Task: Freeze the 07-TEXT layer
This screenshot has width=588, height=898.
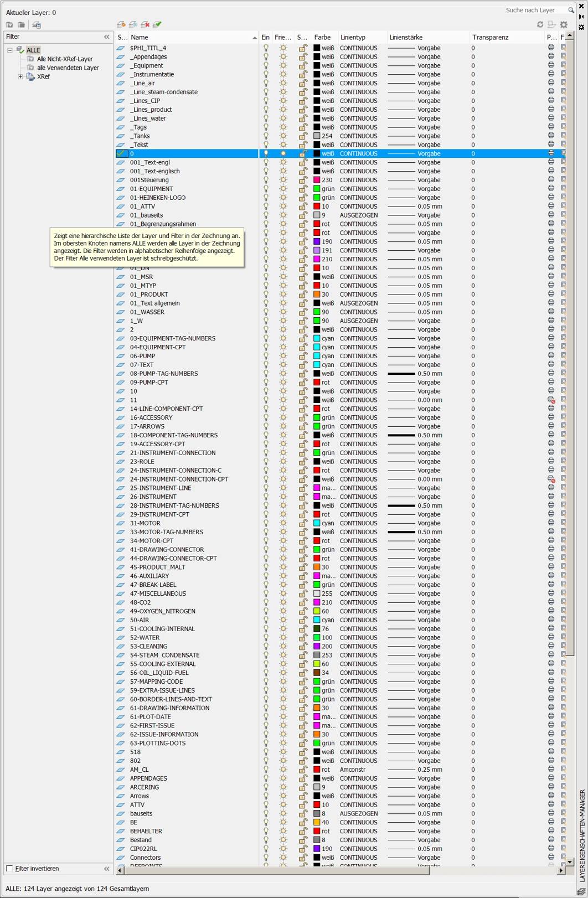Action: point(283,365)
